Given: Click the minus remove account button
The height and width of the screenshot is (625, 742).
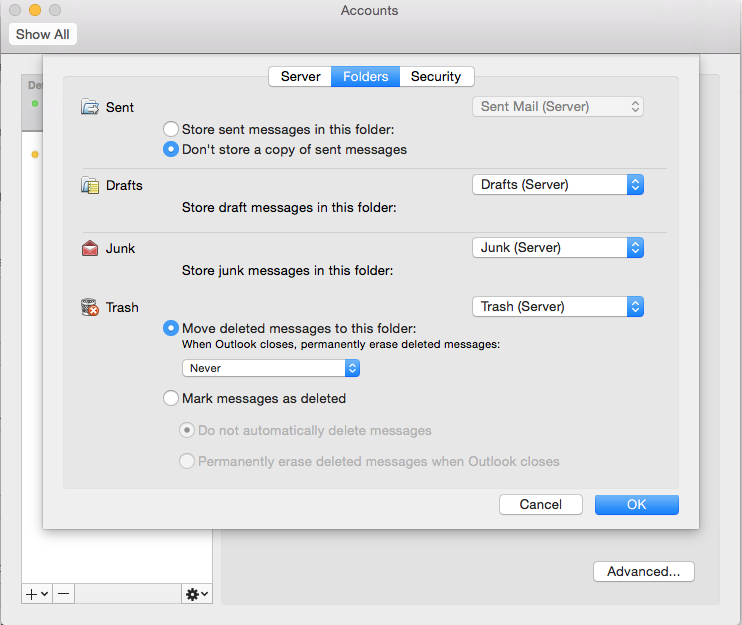Looking at the screenshot, I should point(64,594).
